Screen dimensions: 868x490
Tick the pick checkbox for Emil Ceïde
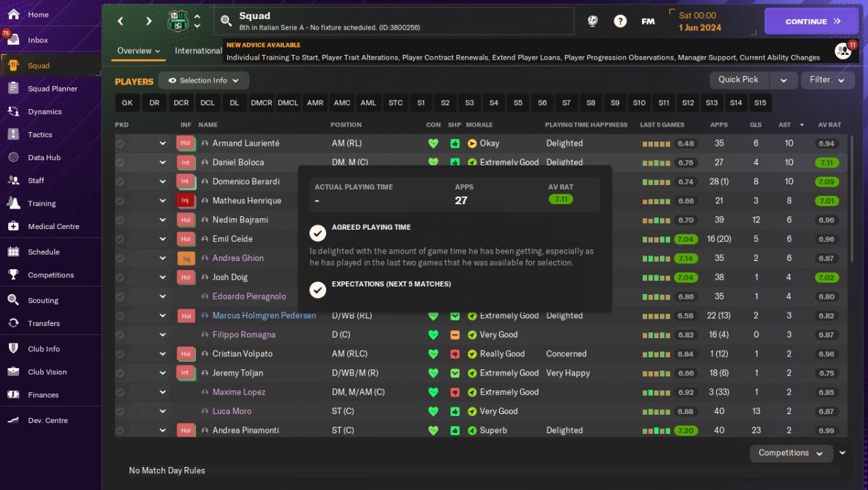120,239
